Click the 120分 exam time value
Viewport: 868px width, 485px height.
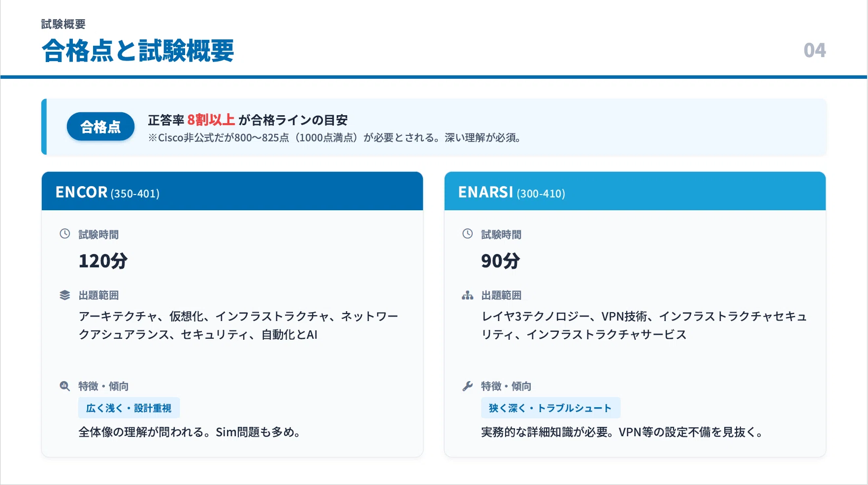(x=103, y=261)
